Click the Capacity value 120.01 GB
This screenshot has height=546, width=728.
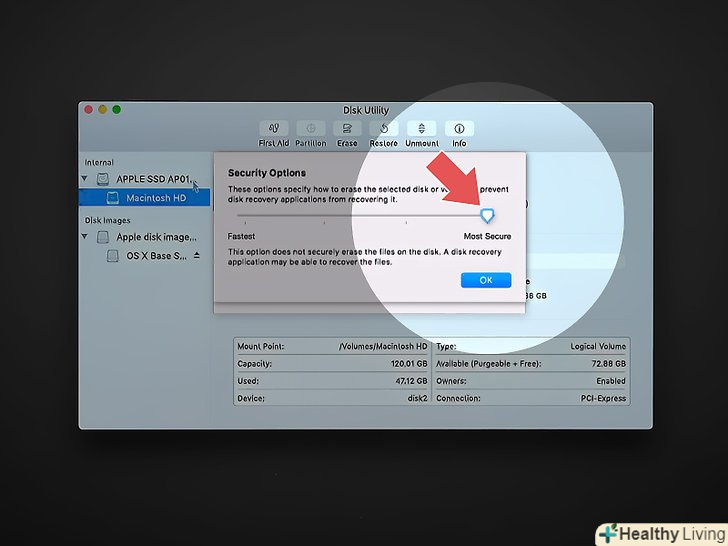coord(409,364)
